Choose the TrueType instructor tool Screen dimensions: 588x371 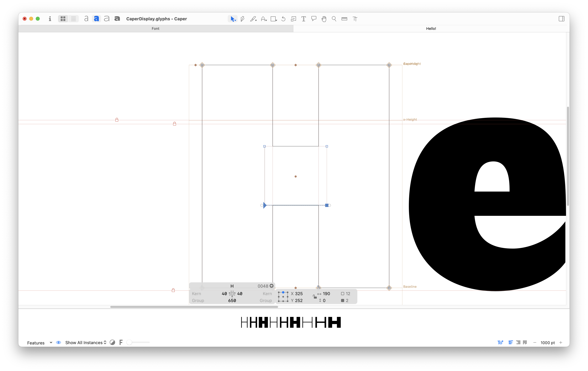(x=355, y=19)
